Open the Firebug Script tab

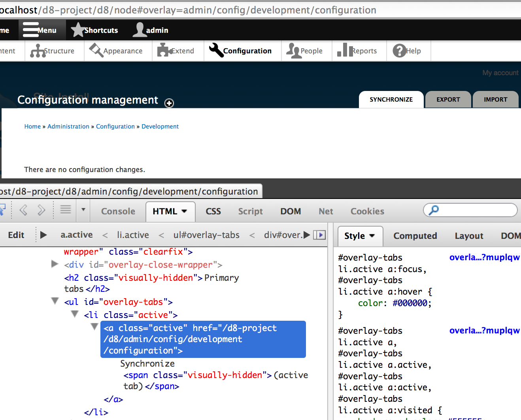(x=251, y=212)
